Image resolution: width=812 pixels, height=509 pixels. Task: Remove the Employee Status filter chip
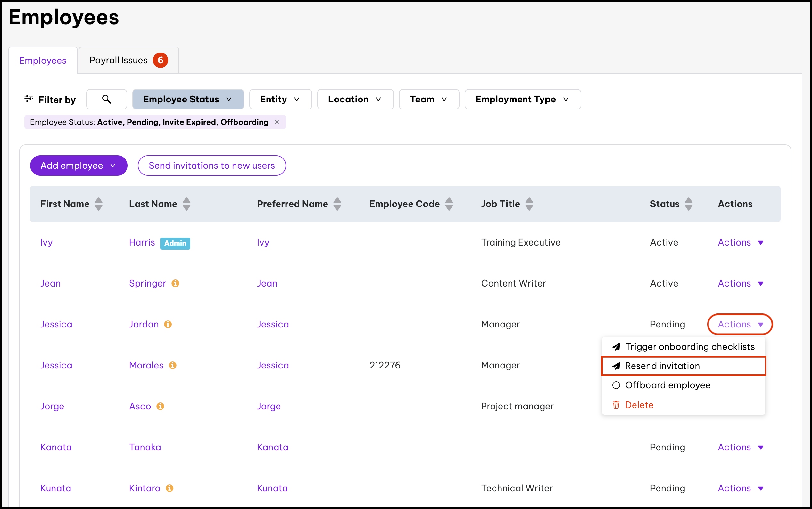tap(277, 122)
